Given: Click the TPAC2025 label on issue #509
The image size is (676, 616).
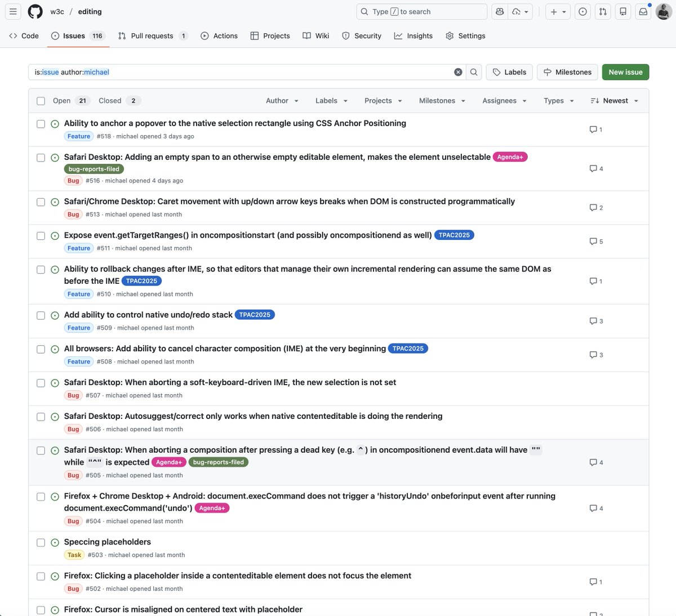Looking at the screenshot, I should pyautogui.click(x=255, y=315).
